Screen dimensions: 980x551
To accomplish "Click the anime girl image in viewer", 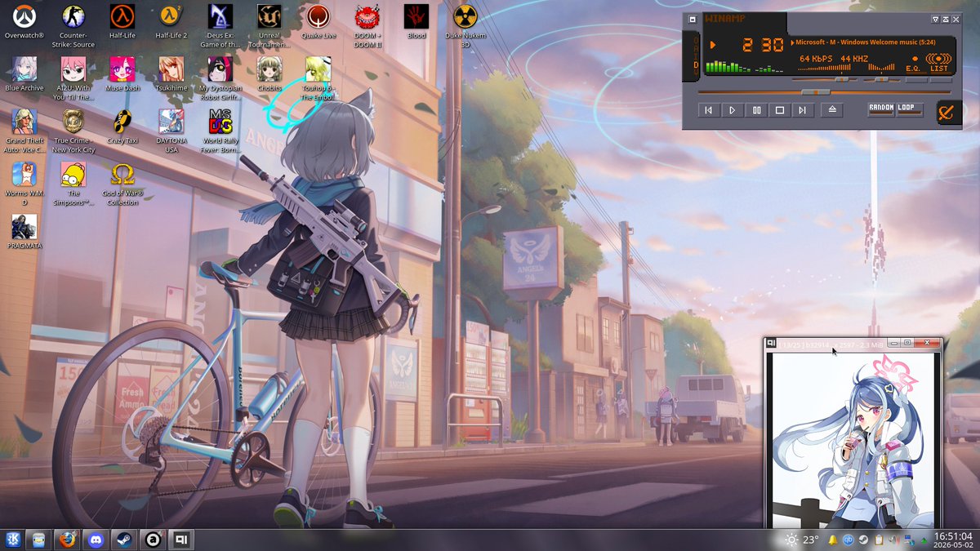I will click(854, 441).
